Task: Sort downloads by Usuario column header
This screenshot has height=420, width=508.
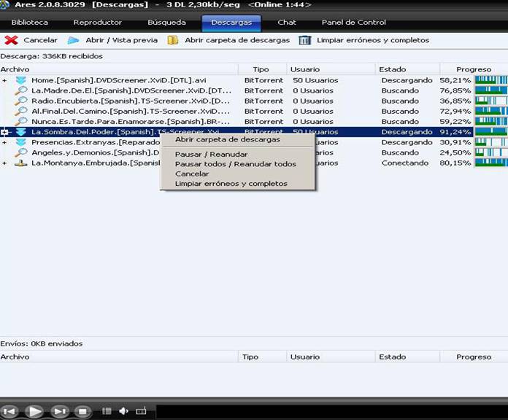Action: [x=331, y=69]
